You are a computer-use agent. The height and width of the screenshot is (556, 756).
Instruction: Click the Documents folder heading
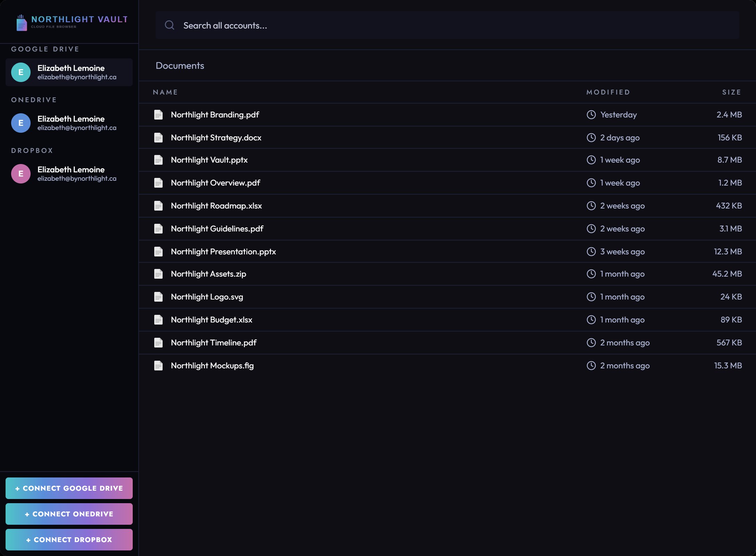point(180,66)
